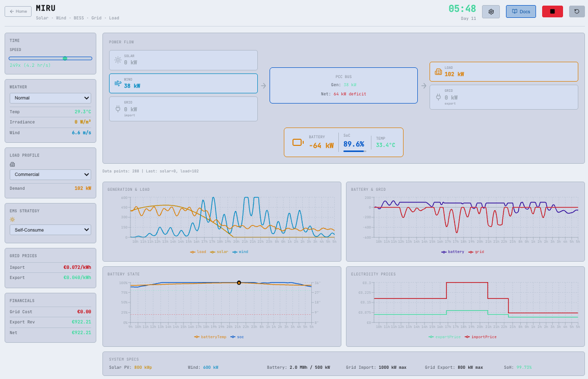588x379 pixels.
Task: Open settings with the gear icon
Action: (x=491, y=12)
